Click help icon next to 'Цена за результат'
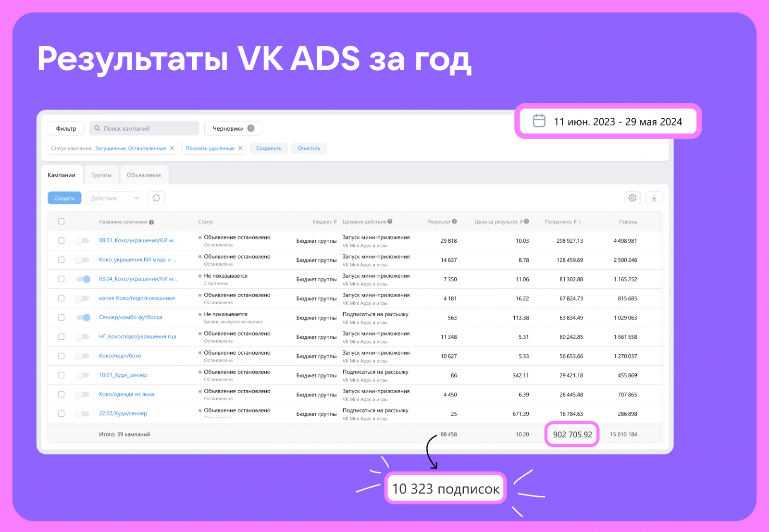This screenshot has width=769, height=532. tap(527, 222)
